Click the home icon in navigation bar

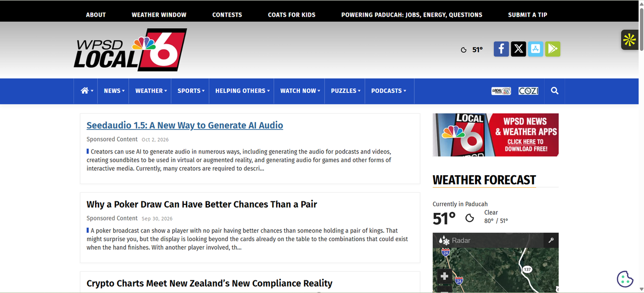(x=85, y=91)
